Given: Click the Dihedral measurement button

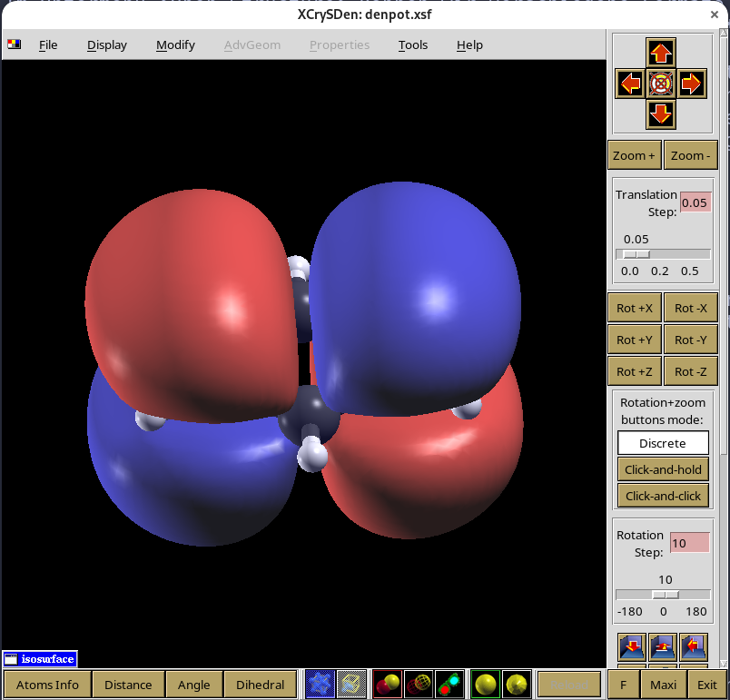Looking at the screenshot, I should (261, 685).
